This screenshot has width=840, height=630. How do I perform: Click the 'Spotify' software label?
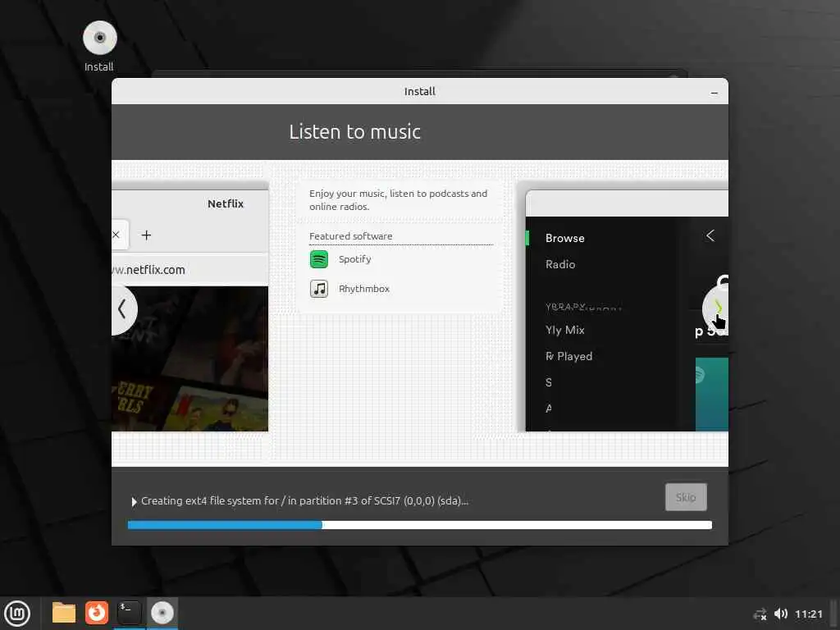pos(354,259)
